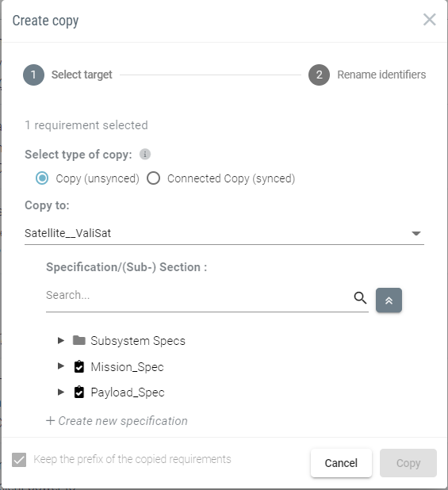Close the Create copy dialog
The image size is (448, 490).
coord(430,20)
